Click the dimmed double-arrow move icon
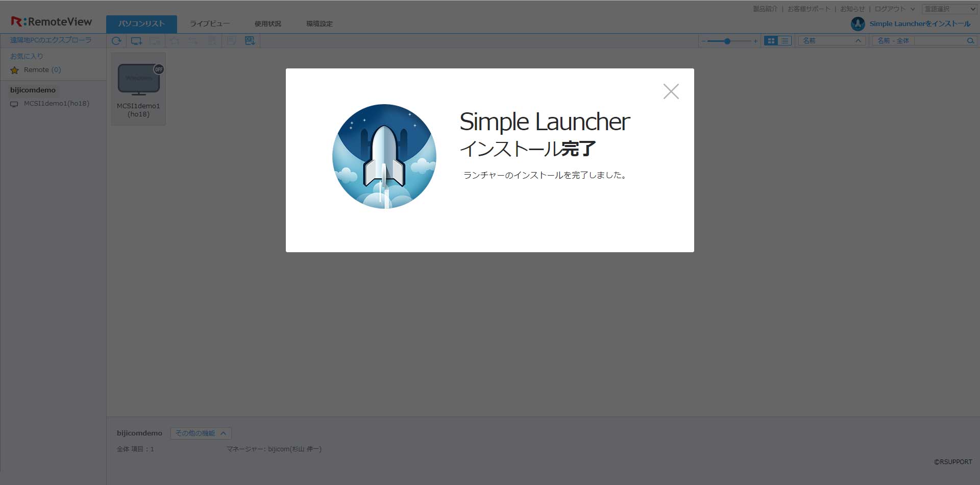 coord(193,41)
